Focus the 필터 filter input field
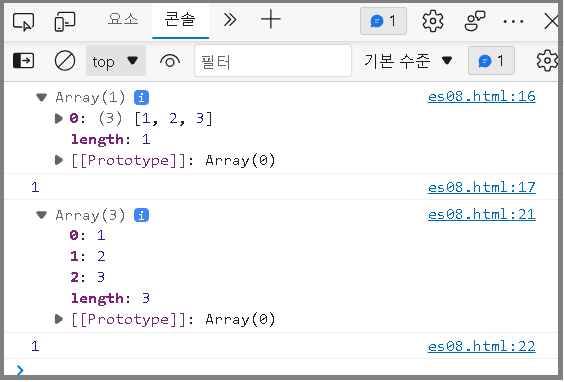Screen dimensions: 564x382 coord(273,61)
